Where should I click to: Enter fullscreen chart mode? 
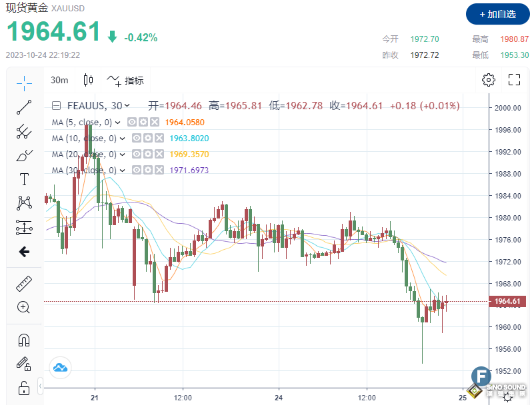[514, 81]
